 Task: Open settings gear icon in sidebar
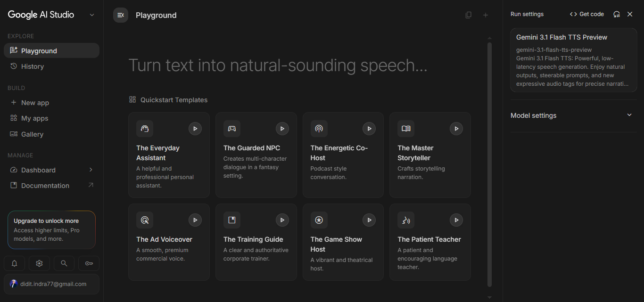pyautogui.click(x=39, y=264)
